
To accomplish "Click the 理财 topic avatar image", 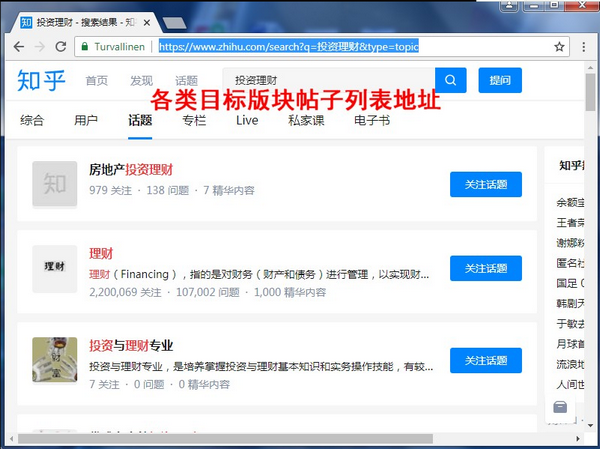I will (55, 269).
